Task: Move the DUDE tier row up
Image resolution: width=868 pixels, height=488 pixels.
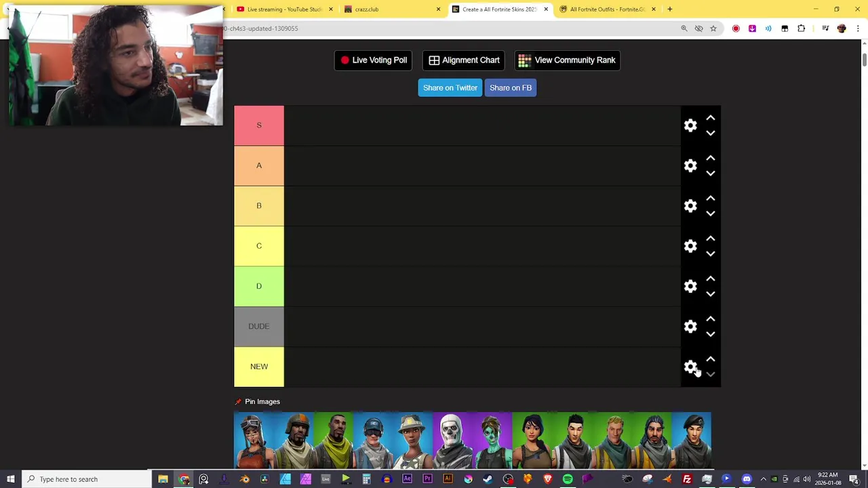Action: 710,319
